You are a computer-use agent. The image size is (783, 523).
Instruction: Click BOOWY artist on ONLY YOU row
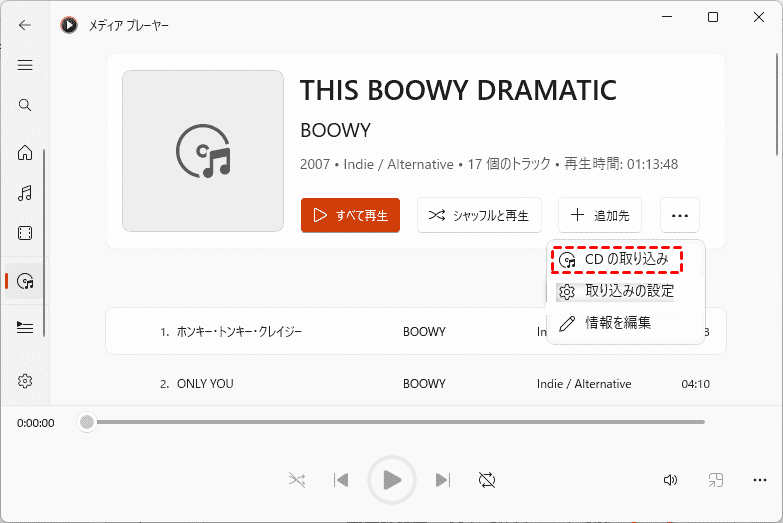tap(424, 384)
